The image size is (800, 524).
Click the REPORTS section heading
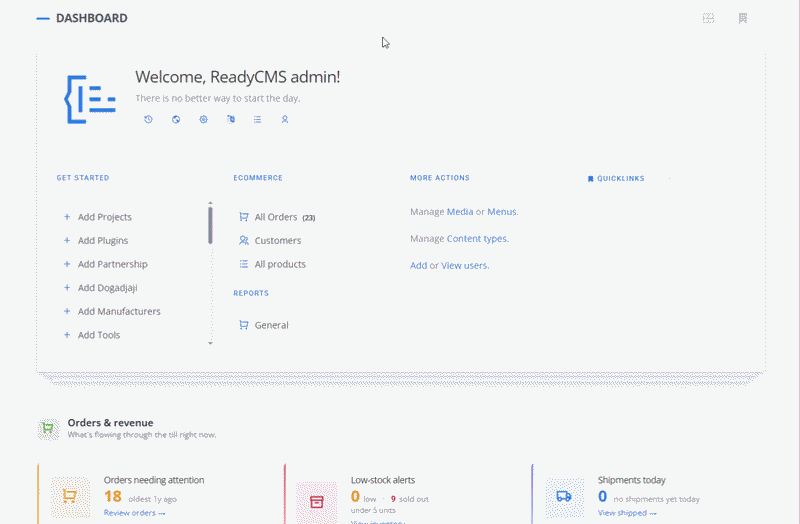[x=251, y=293]
